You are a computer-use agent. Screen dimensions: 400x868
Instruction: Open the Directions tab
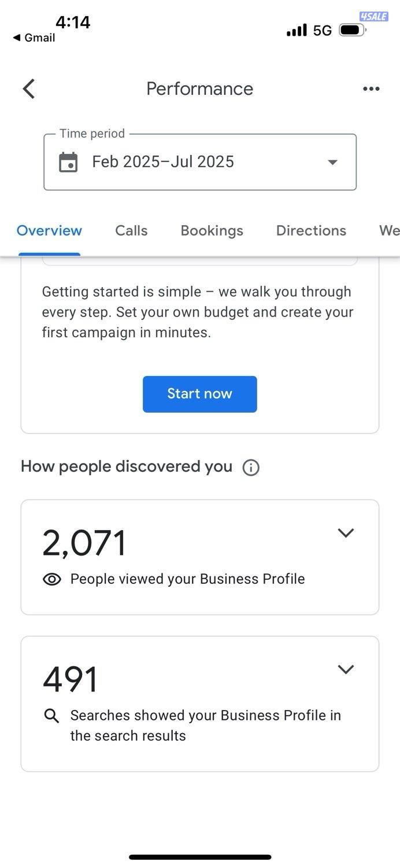[311, 231]
